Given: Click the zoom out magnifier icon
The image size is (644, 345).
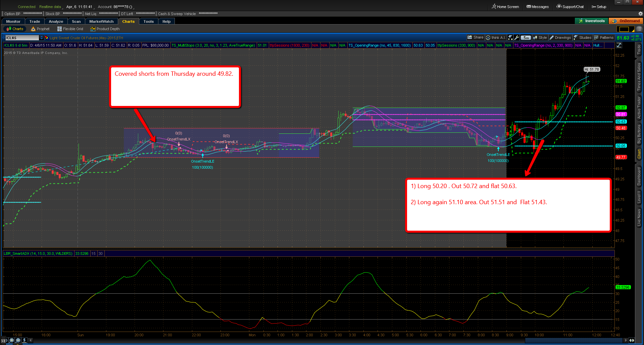Looking at the screenshot, I should [x=18, y=340].
